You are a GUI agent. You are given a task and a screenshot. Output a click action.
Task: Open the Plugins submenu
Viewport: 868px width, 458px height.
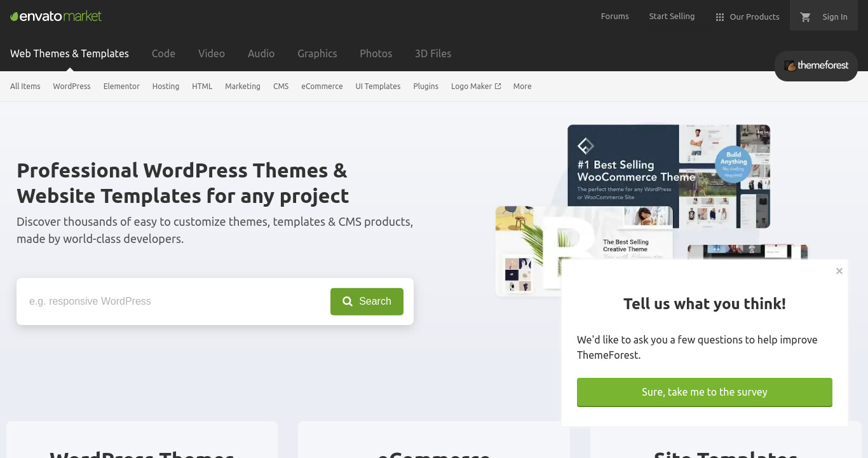[426, 87]
